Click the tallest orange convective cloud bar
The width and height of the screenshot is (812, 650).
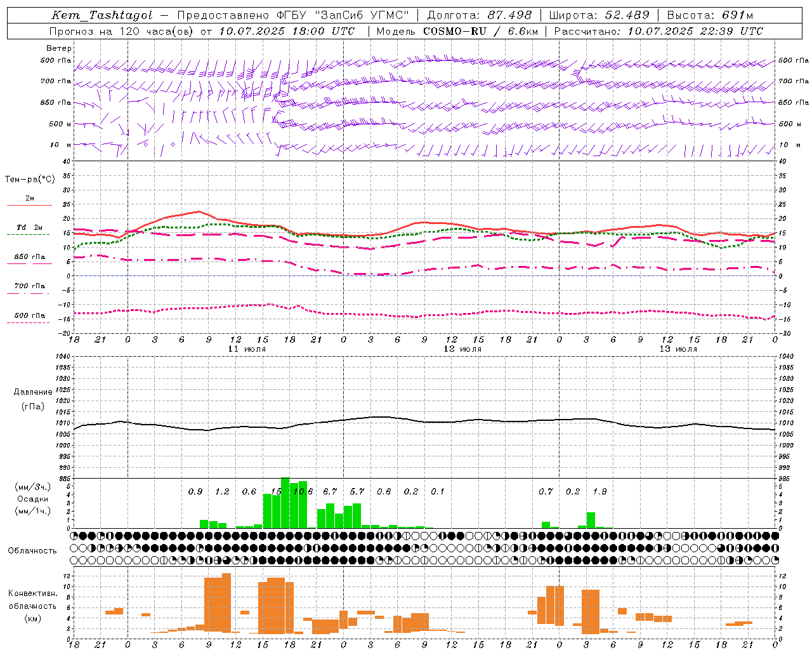tap(226, 603)
